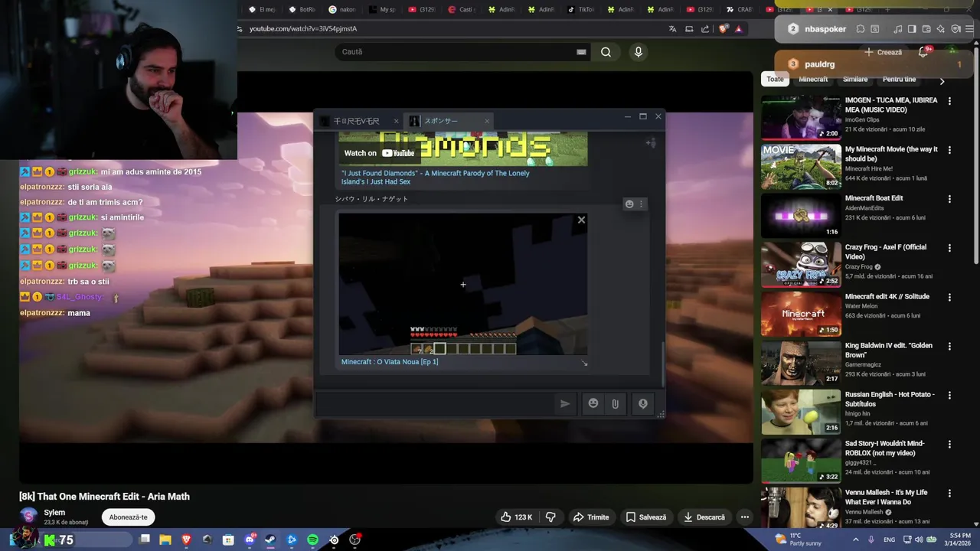Start YouTube voice search microphone
Screen dimensions: 980x551
(x=638, y=52)
